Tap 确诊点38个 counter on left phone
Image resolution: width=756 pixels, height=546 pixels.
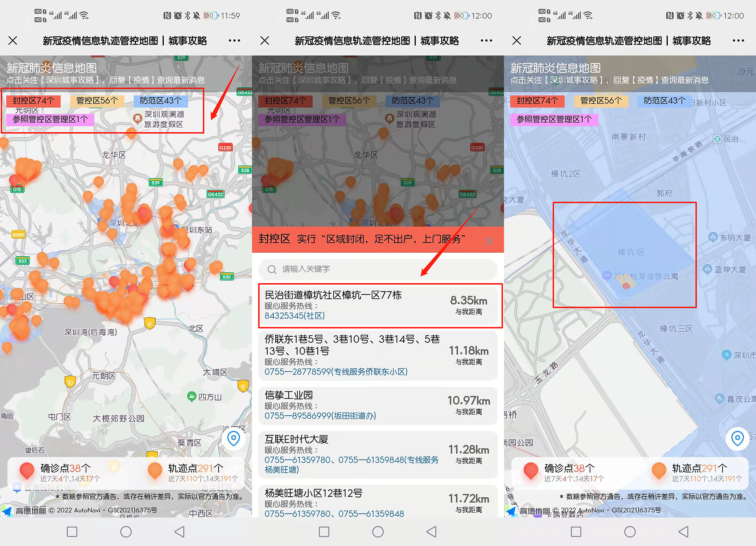point(65,468)
